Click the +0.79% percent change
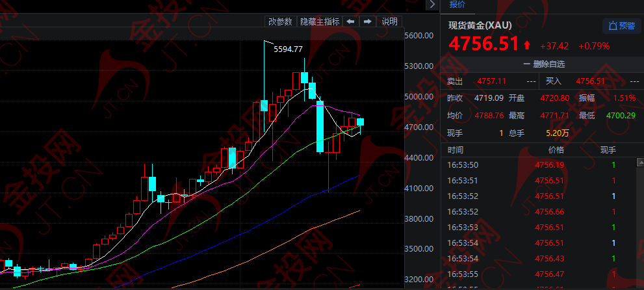Viewport: 644px width, 290px height. pos(594,46)
